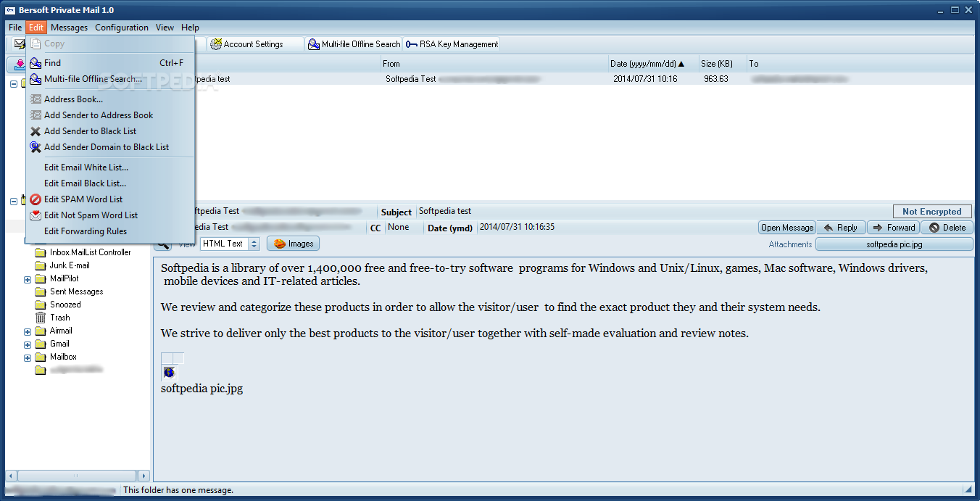Open the Snoozed folder
980x501 pixels.
[x=65, y=305]
